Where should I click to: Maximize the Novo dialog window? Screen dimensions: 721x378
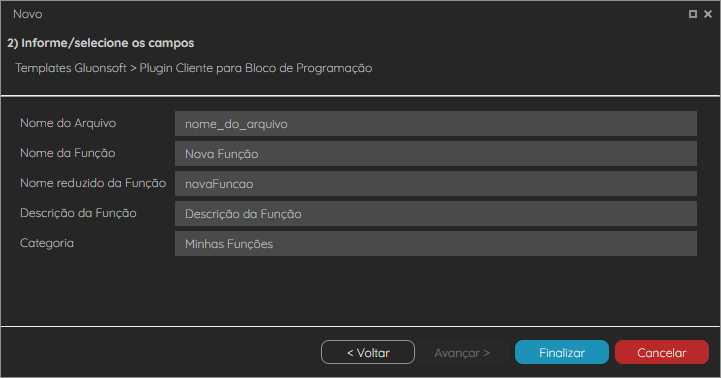tap(692, 14)
